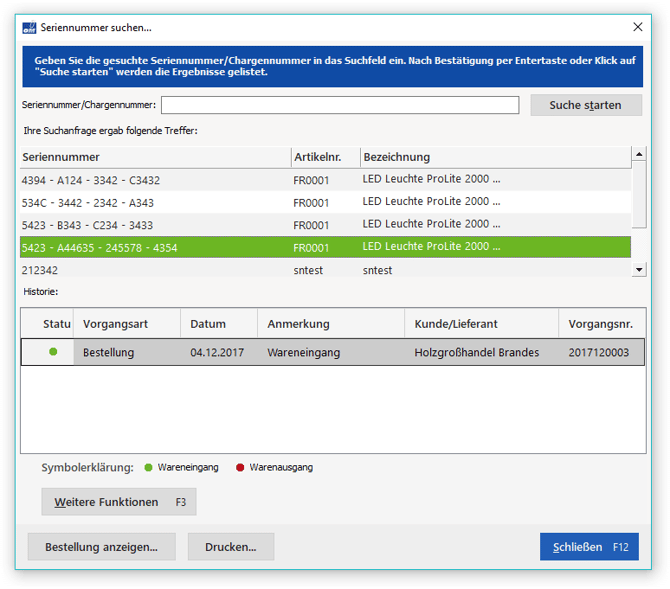Click Bestellung anzeigen... button
Viewport: 670px width, 589px height.
pyautogui.click(x=102, y=547)
